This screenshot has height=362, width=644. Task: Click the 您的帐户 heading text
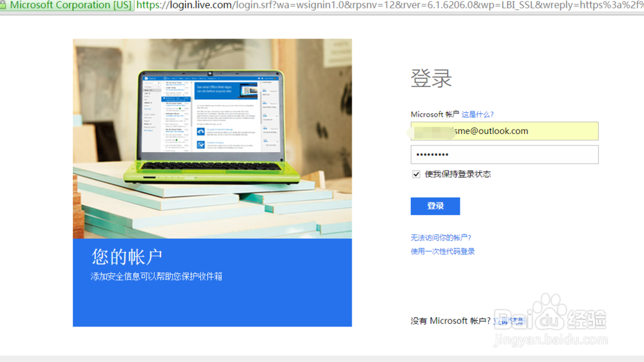[127, 257]
